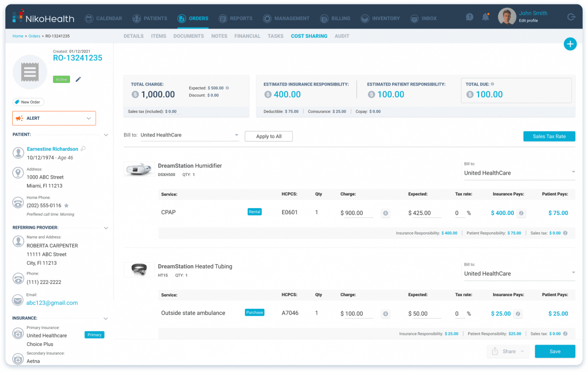
Task: Click the floating plus button
Action: (570, 44)
